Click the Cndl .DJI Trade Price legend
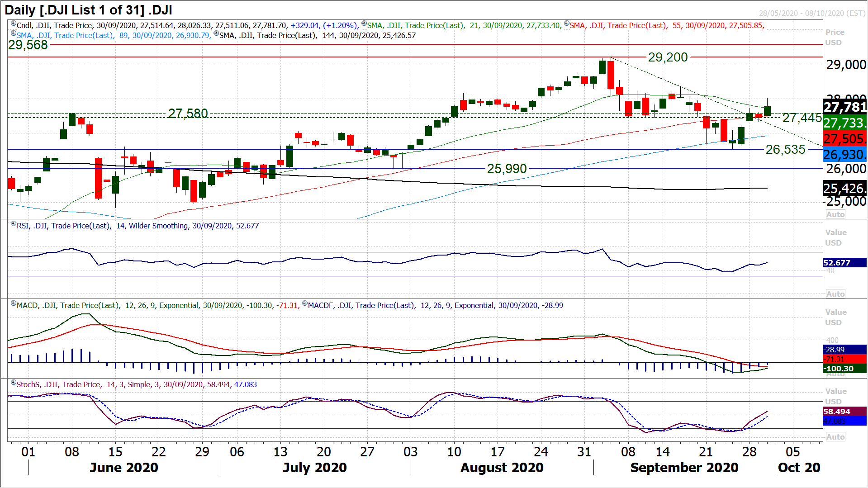 (x=188, y=25)
